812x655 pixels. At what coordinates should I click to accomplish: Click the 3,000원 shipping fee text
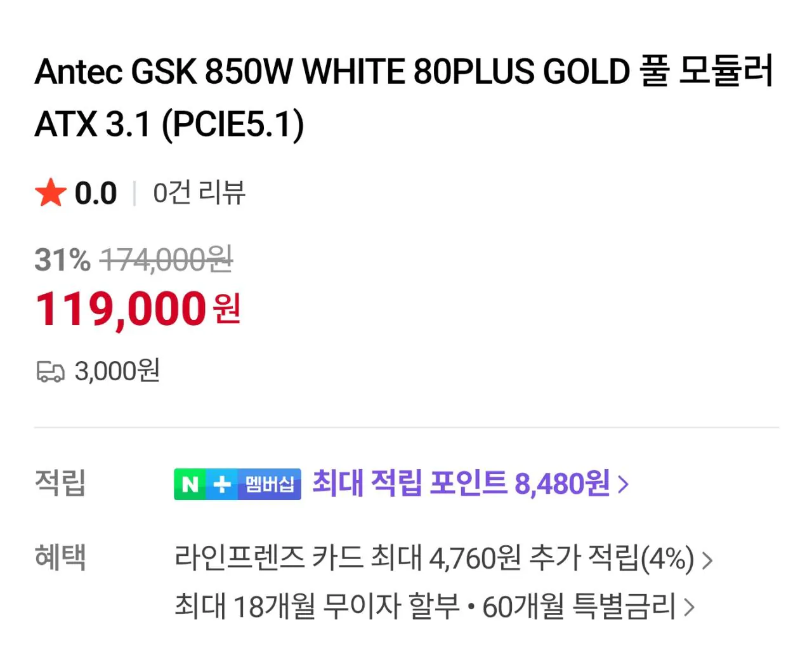[118, 371]
